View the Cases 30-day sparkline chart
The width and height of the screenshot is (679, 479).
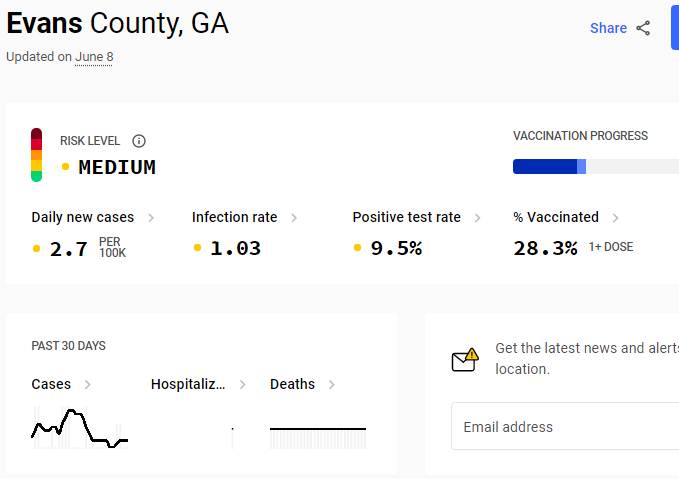click(x=80, y=427)
